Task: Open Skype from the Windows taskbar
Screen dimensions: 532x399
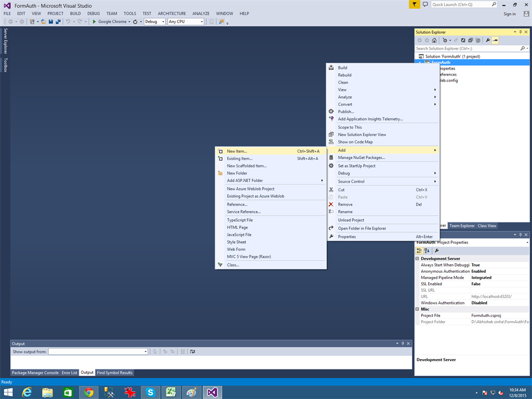Action: point(151,392)
